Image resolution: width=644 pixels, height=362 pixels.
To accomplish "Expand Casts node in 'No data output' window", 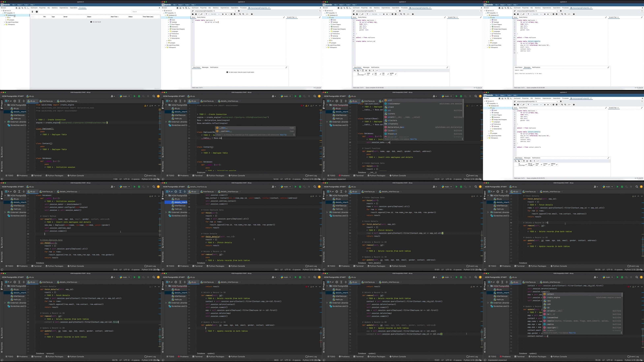I will click(168, 20).
